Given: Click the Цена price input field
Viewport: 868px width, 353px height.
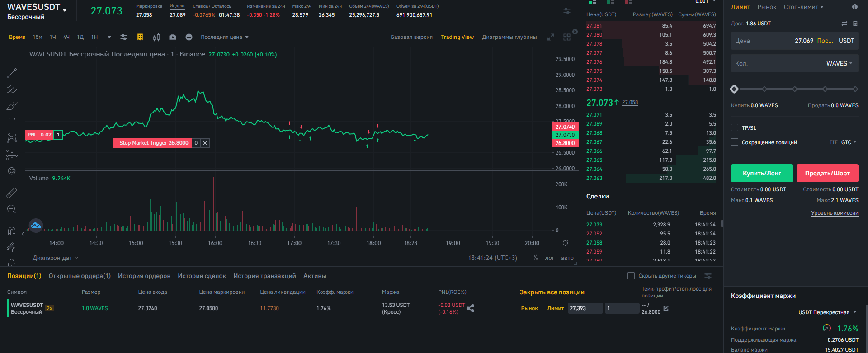Looking at the screenshot, I should [x=795, y=41].
